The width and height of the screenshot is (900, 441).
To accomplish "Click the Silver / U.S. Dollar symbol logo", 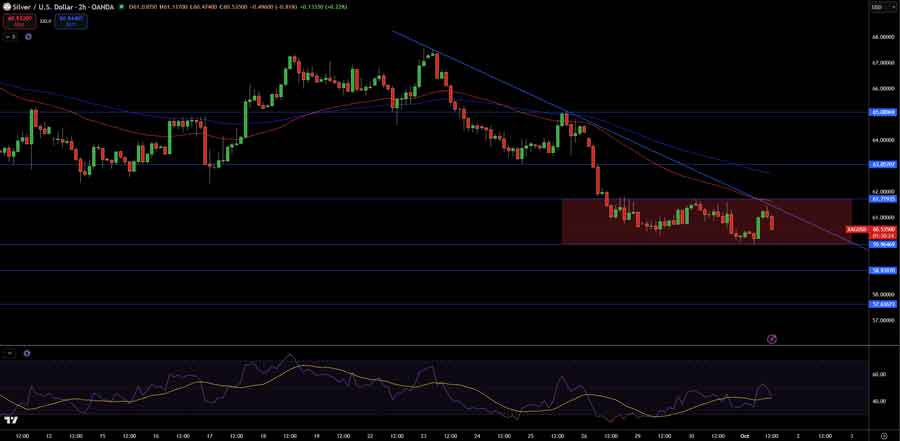I will 6,7.
